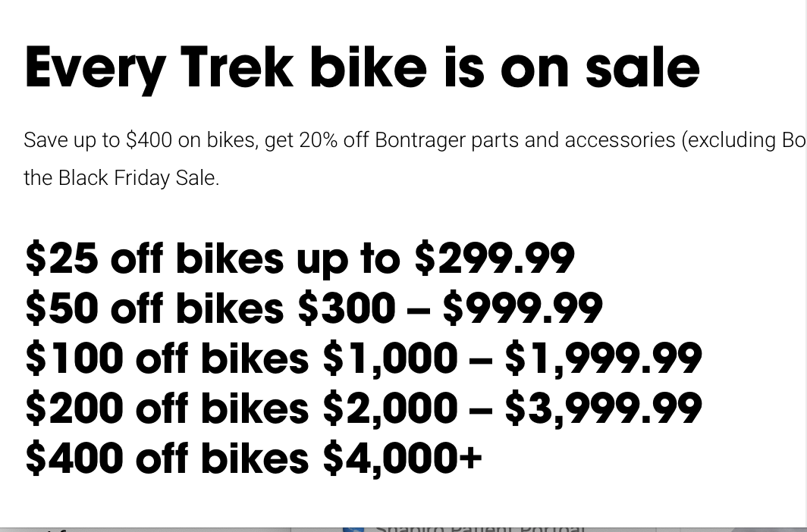This screenshot has height=532, width=807.
Task: Click the "the Black Friday Sale." text line
Action: (x=121, y=178)
